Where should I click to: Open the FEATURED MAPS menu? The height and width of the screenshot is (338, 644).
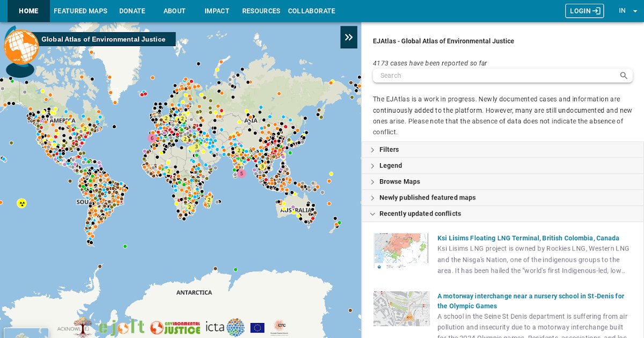[80, 11]
